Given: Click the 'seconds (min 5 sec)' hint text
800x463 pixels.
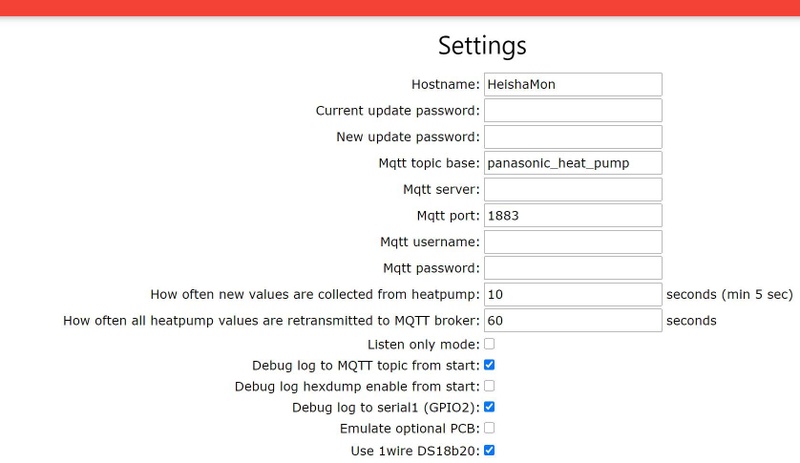Looking at the screenshot, I should (x=729, y=294).
